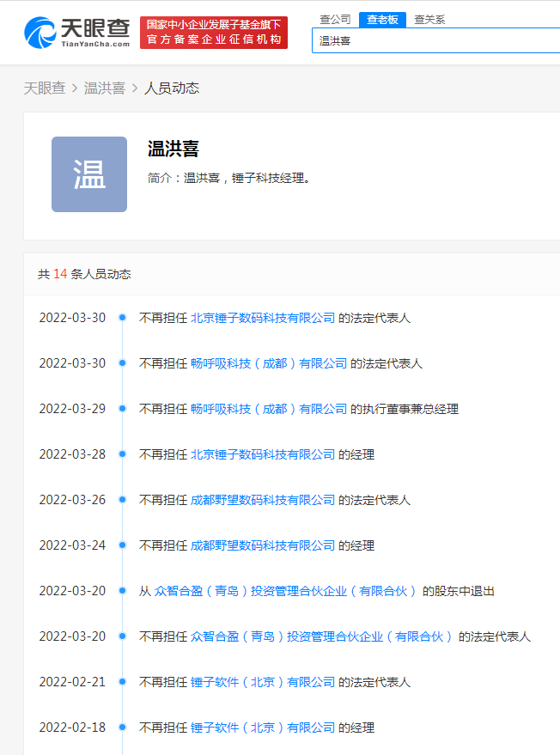
Task: Switch to the 查公司 search tab
Action: click(335, 20)
